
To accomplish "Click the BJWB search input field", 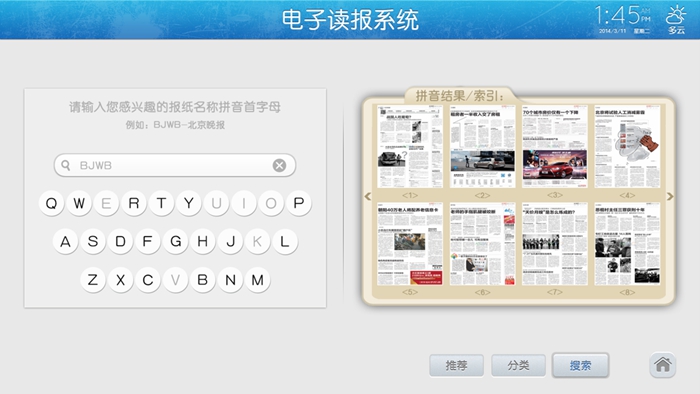I will coord(175,166).
